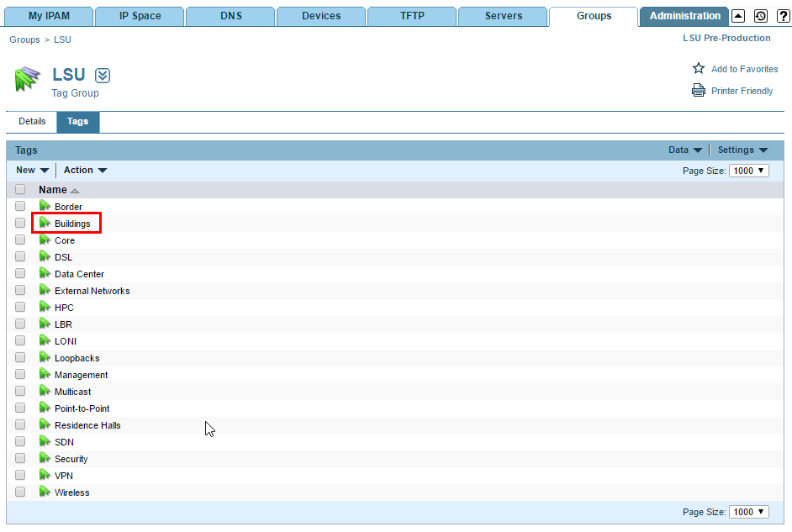Open the LSU object dropdown menu icon
Screen dimensions: 792x532
(103, 76)
